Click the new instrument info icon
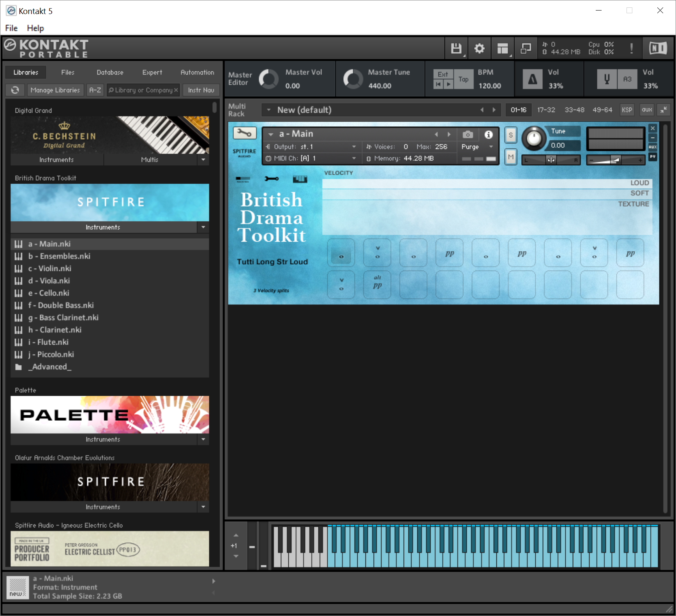Screen dimensions: 676x616 tap(18, 587)
